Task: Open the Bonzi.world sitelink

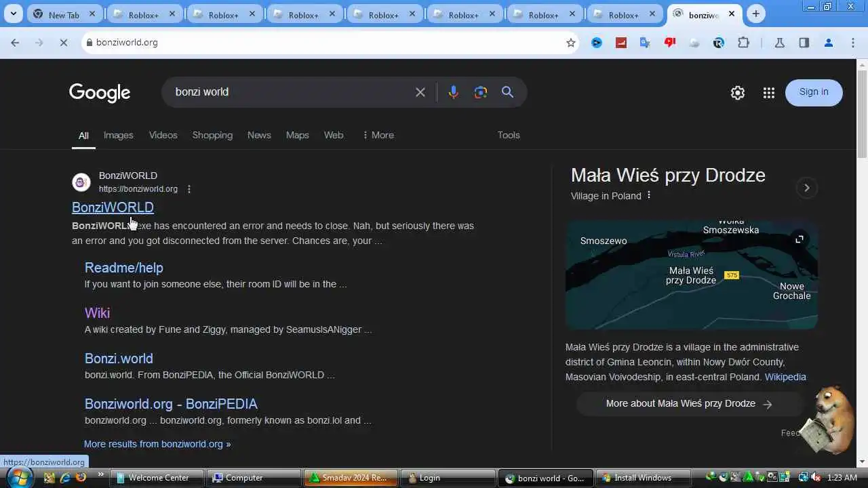Action: coord(119,359)
